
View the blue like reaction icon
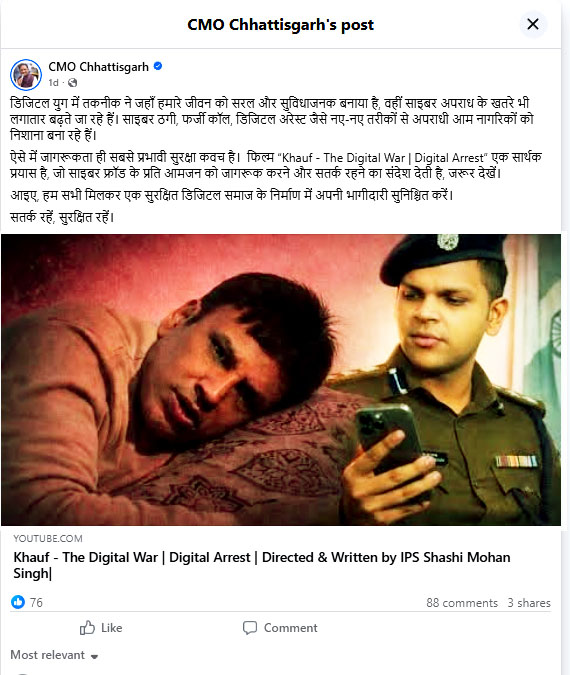[x=18, y=602]
